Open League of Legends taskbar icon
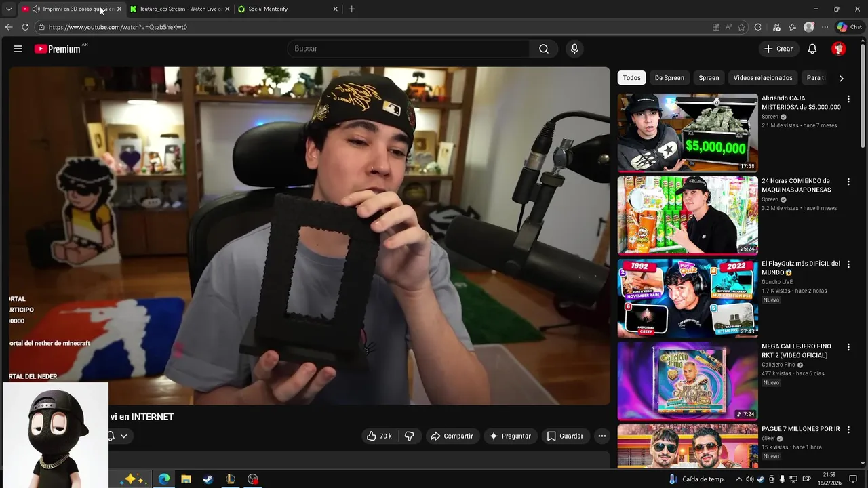Image resolution: width=868 pixels, height=488 pixels. click(231, 479)
